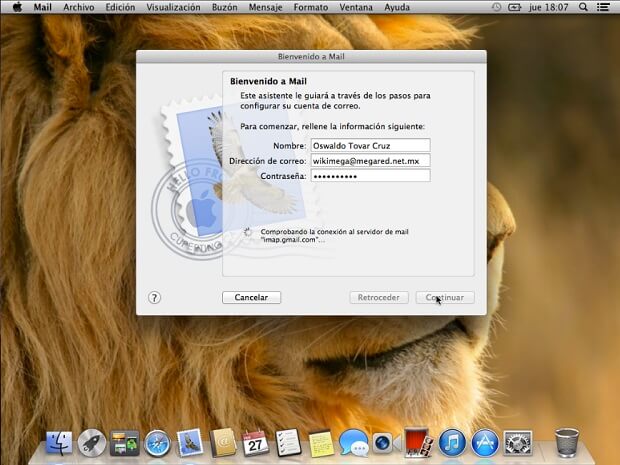Open the Mail menu

(x=42, y=7)
